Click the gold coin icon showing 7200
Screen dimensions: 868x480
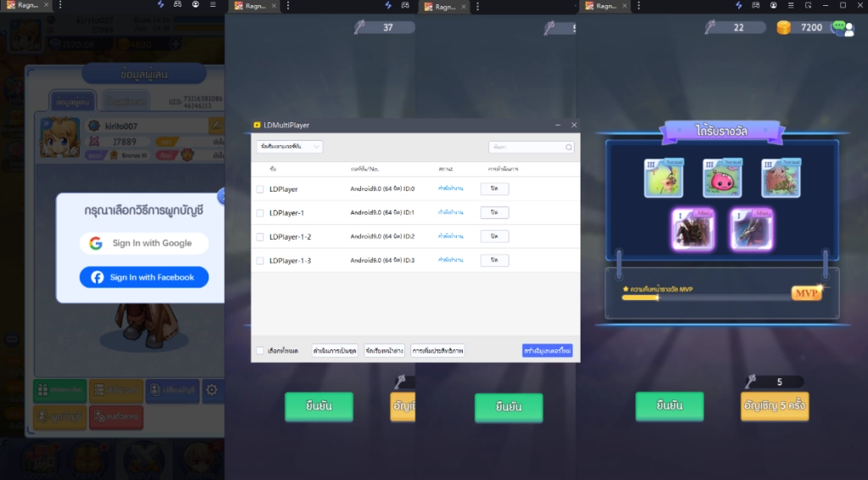783,27
